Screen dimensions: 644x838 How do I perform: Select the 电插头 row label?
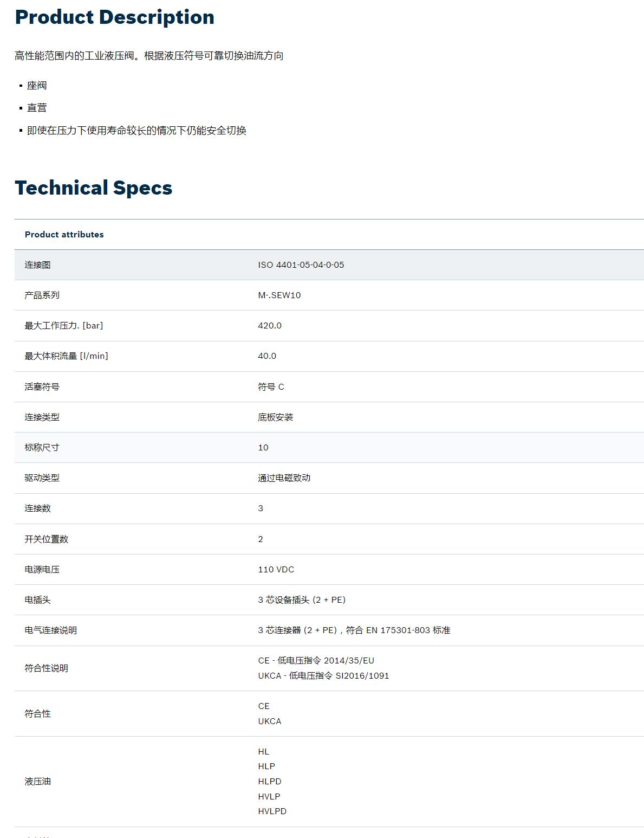(37, 600)
